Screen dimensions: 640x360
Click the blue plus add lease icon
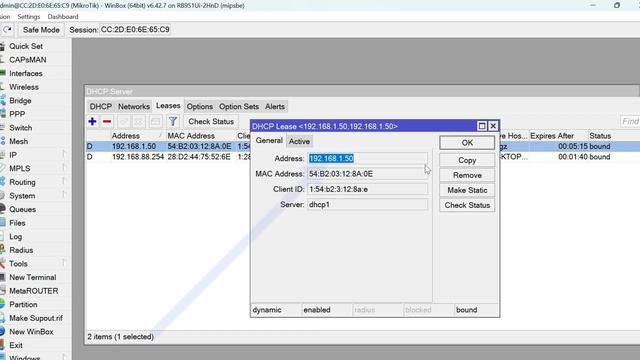pos(92,121)
